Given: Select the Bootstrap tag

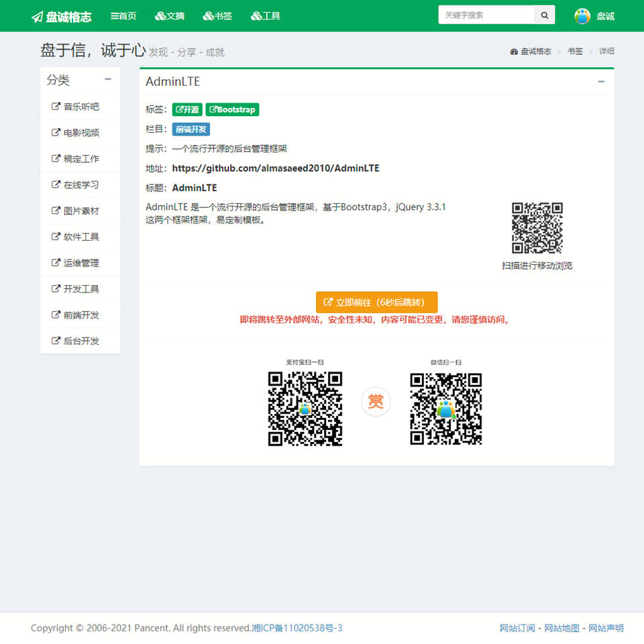Looking at the screenshot, I should (232, 109).
